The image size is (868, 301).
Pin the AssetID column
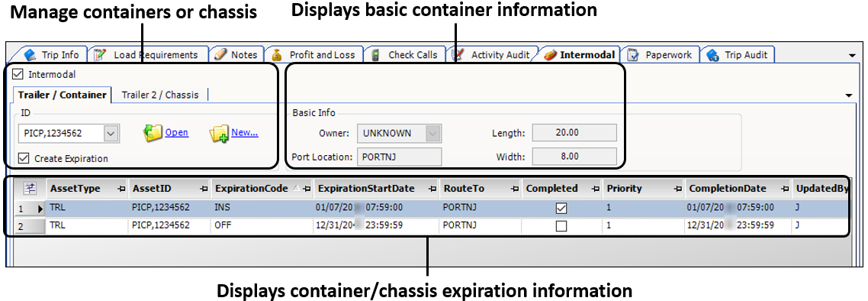[x=203, y=189]
